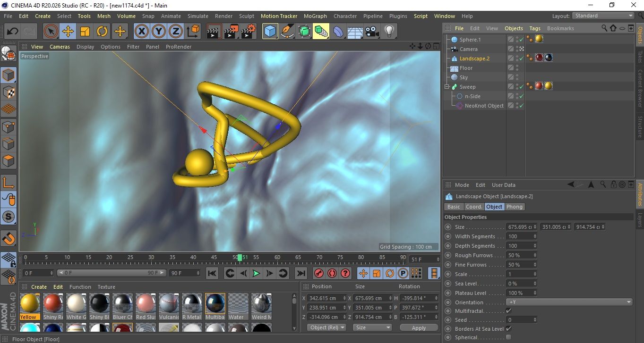Open the Object (Rel) dropdown
This screenshot has width=644, height=343.
(x=326, y=327)
